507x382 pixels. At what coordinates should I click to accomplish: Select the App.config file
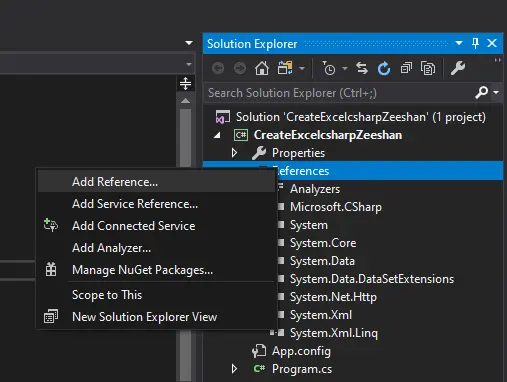tap(301, 351)
